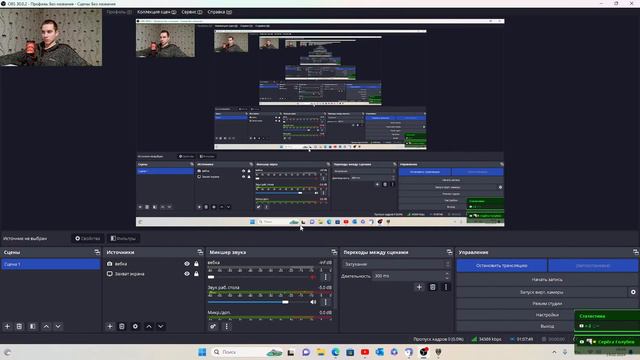Viewport: 640px width, 360px height.
Task: Mute the Звук раб. стола audio channel
Action: tap(313, 302)
